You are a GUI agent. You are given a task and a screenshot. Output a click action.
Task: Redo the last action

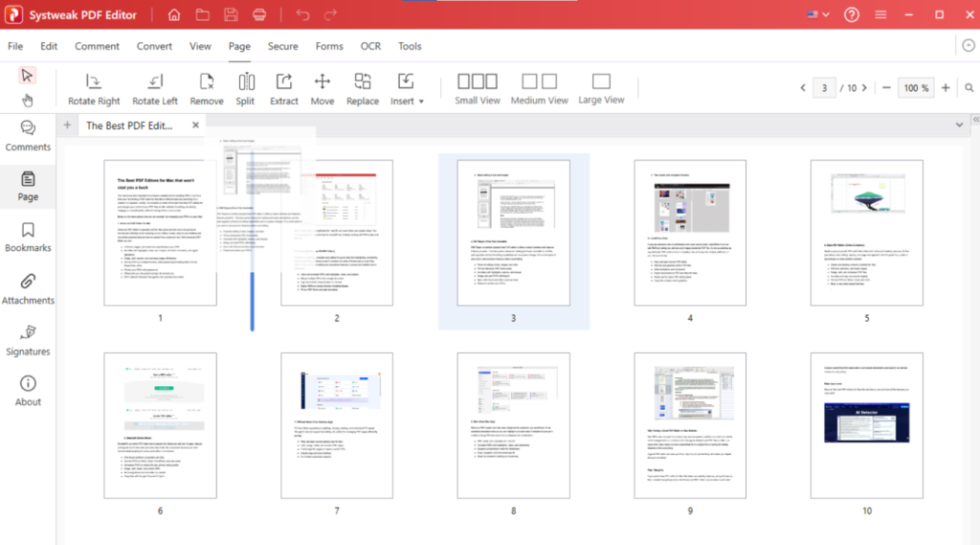[x=330, y=14]
